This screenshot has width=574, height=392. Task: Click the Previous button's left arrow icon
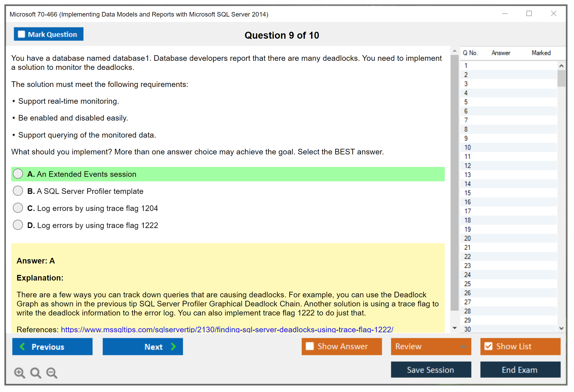23,346
